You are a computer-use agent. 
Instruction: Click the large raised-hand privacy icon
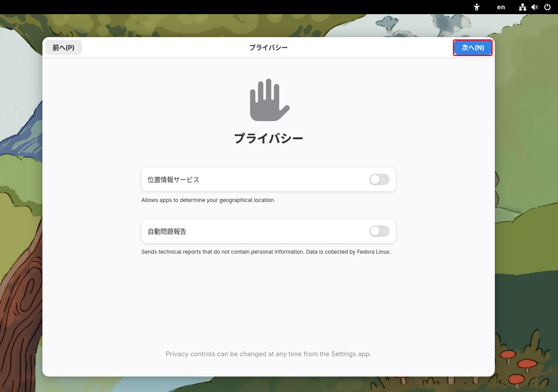[269, 100]
